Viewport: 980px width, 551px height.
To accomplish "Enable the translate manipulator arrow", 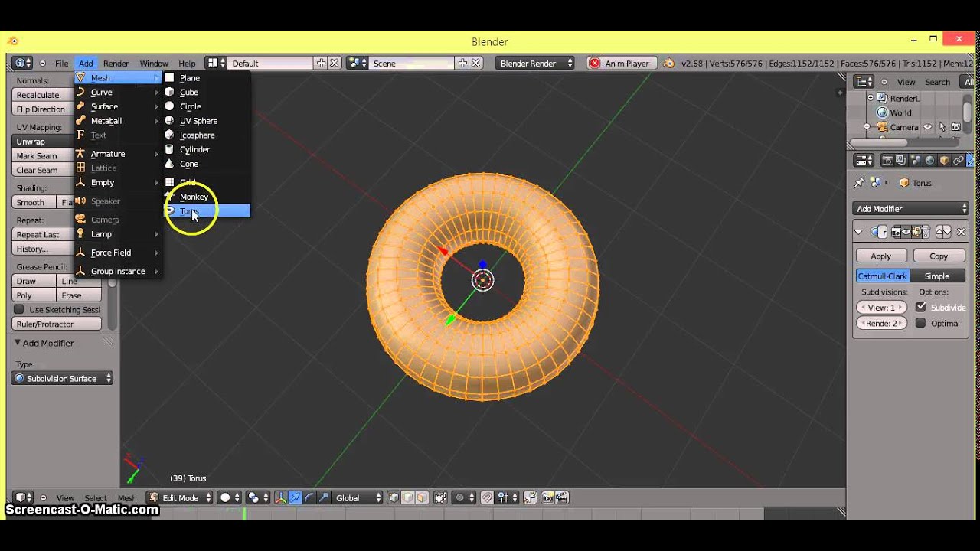I will coord(296,497).
